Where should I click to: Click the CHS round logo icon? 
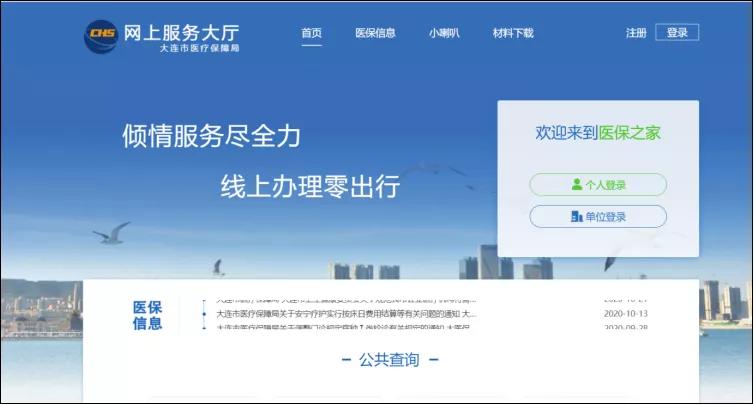101,37
